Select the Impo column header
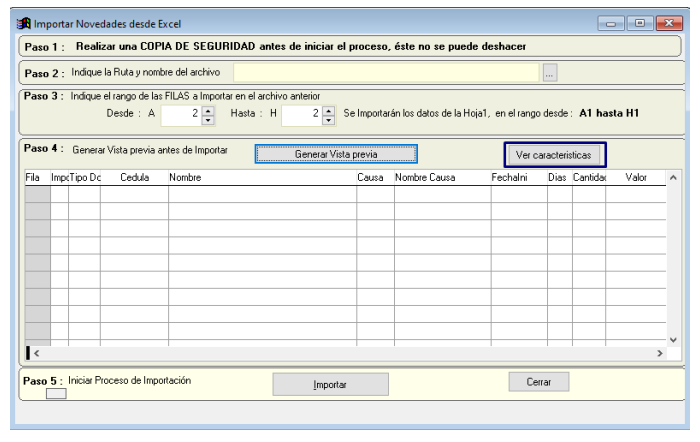This screenshot has width=700, height=442. (x=59, y=178)
